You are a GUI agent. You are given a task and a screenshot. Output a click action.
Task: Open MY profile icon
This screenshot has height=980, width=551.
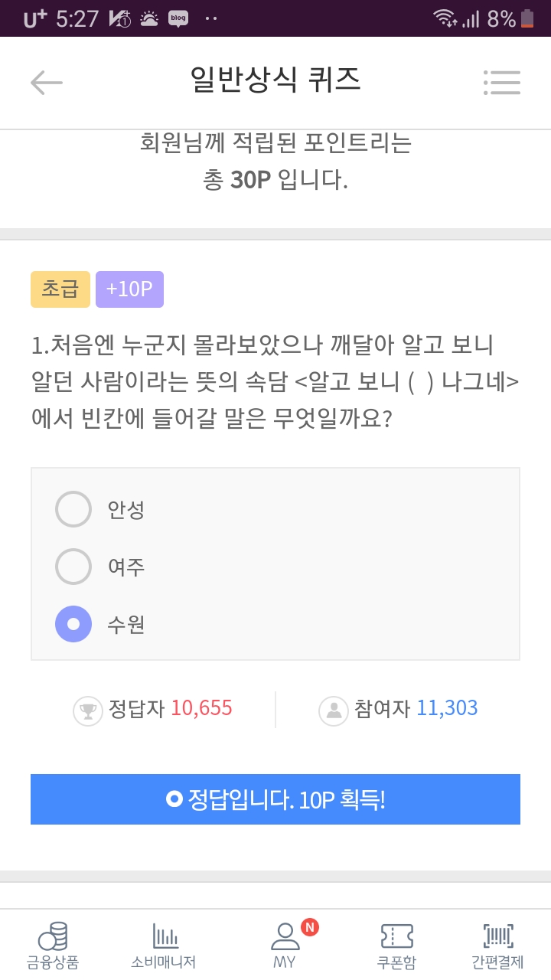coord(285,936)
